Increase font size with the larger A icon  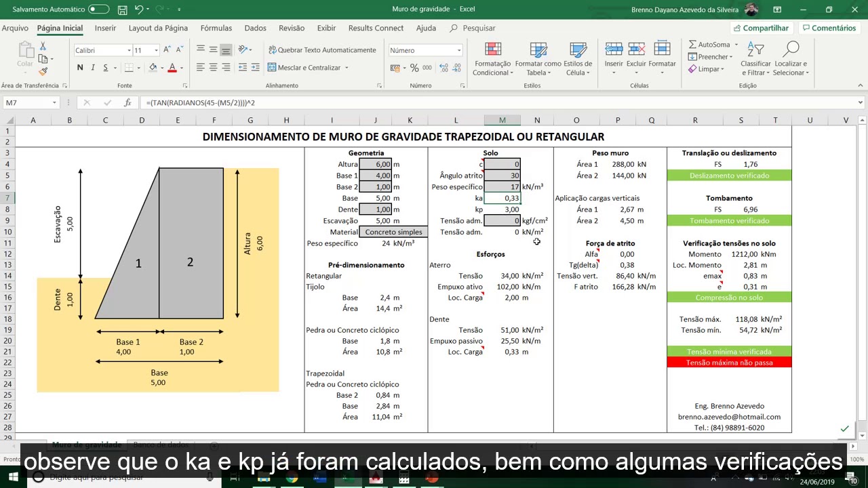pyautogui.click(x=168, y=50)
